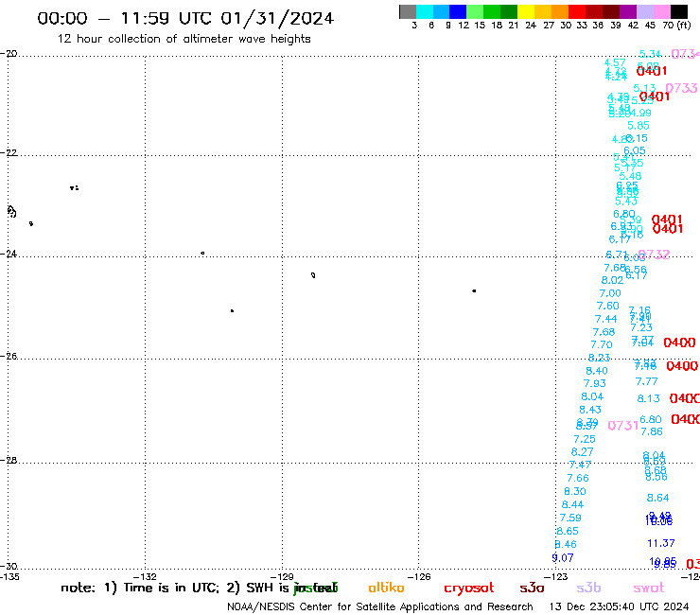Click the wave height value '8.30'
The height and width of the screenshot is (615, 700).
pyautogui.click(x=575, y=491)
